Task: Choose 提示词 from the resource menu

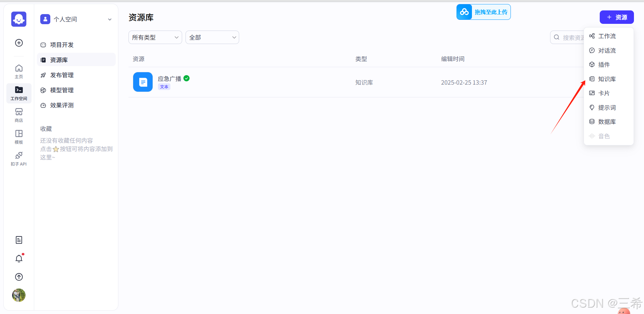Action: (x=608, y=107)
